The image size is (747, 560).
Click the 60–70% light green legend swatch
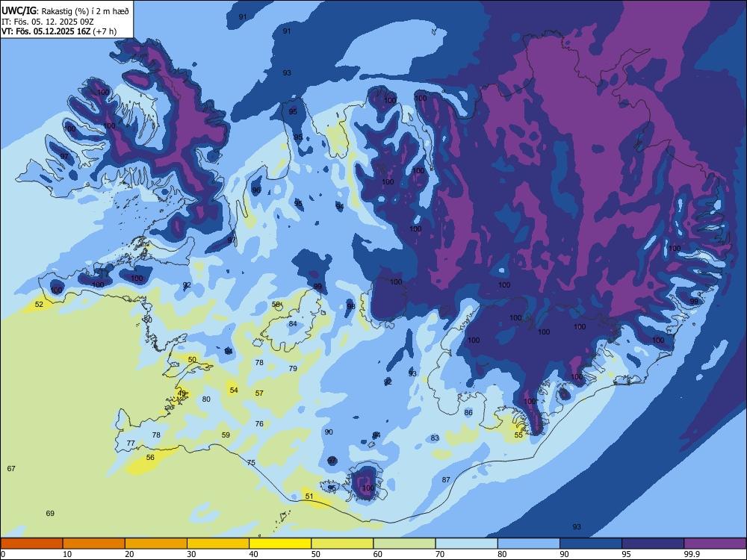(x=404, y=544)
